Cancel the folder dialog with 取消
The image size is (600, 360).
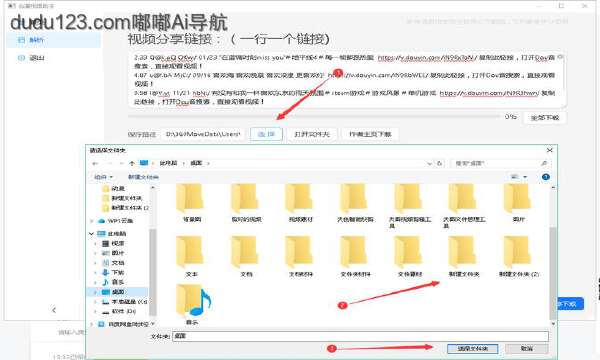pyautogui.click(x=527, y=349)
